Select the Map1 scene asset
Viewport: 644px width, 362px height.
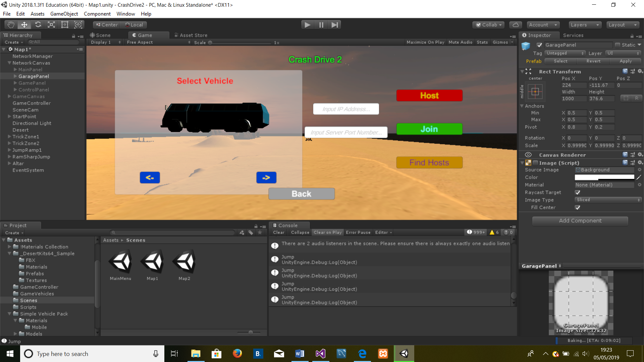pos(152,265)
